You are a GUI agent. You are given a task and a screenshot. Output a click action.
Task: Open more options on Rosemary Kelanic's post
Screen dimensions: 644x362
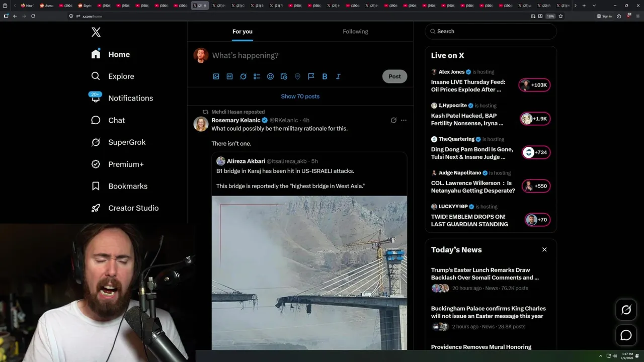tap(404, 120)
